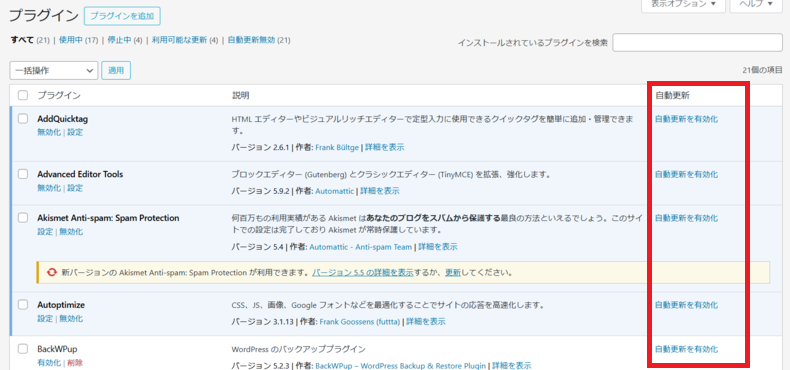
Task: Open AddQuicktag 設定 link
Action: click(75, 133)
